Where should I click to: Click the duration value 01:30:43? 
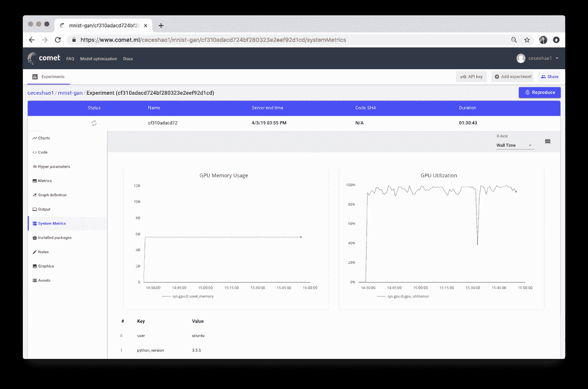(x=468, y=123)
